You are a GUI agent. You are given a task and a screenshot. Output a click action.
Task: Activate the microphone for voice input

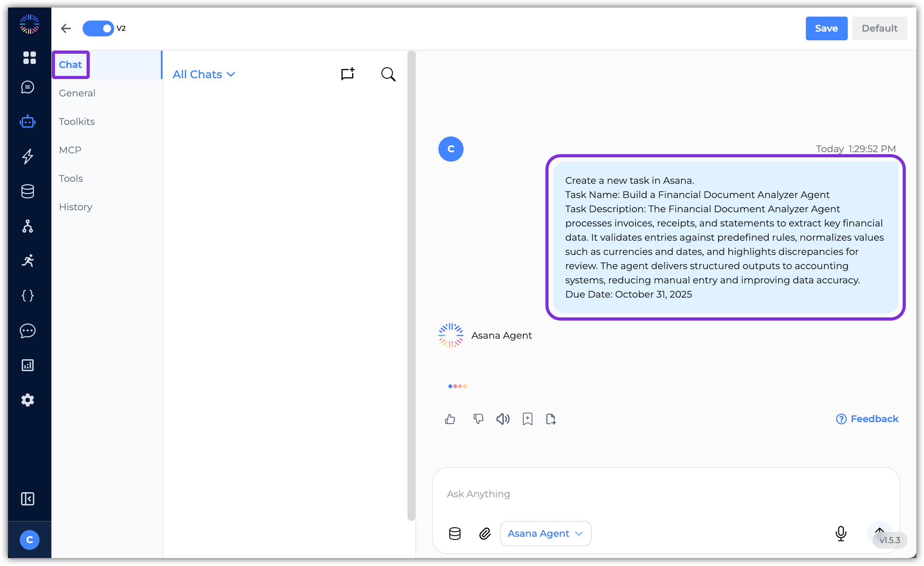click(841, 533)
